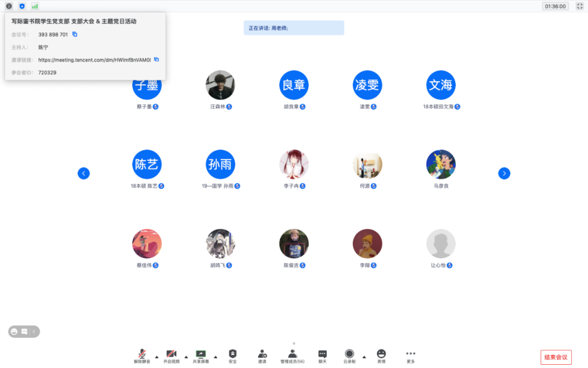Turn on the camera (开启视频)
Image resolution: width=588 pixels, height=368 pixels.
[171, 354]
